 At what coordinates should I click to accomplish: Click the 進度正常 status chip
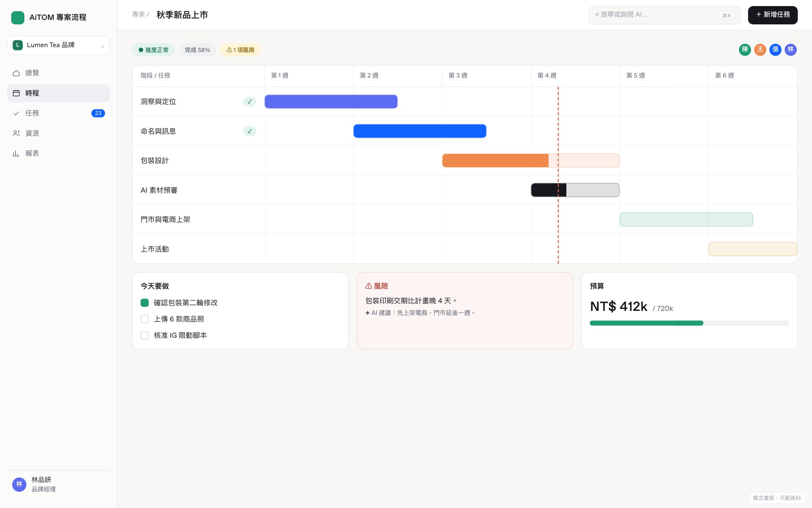(153, 50)
